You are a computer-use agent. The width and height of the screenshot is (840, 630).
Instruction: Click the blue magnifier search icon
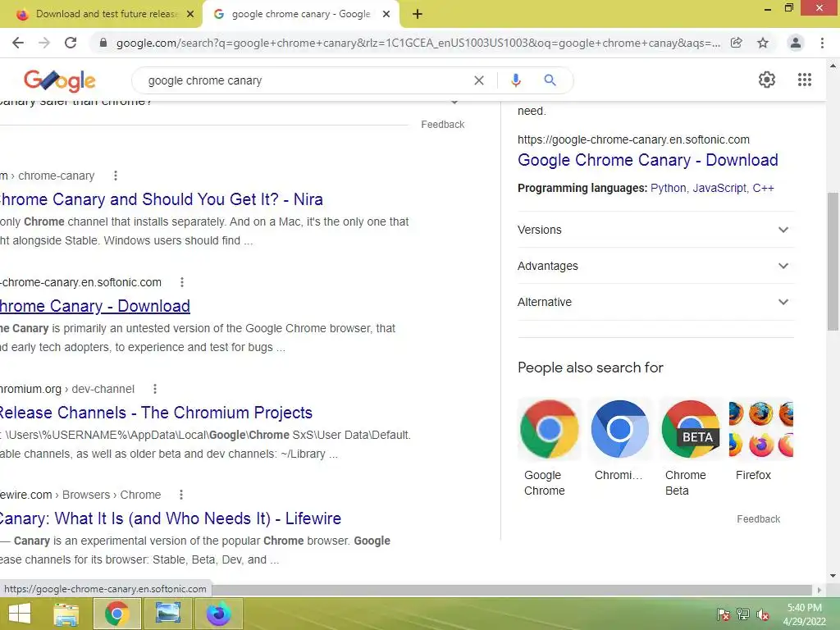point(550,80)
